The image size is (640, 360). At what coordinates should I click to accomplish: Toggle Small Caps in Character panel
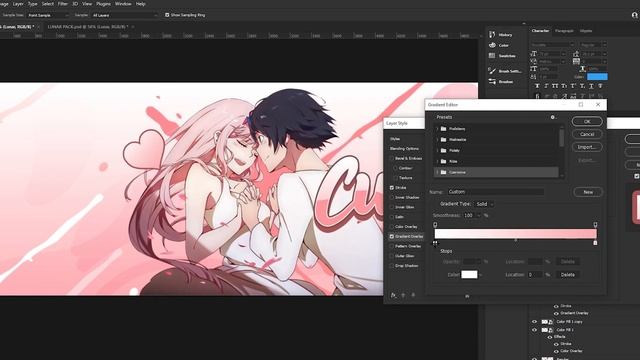pyautogui.click(x=564, y=86)
